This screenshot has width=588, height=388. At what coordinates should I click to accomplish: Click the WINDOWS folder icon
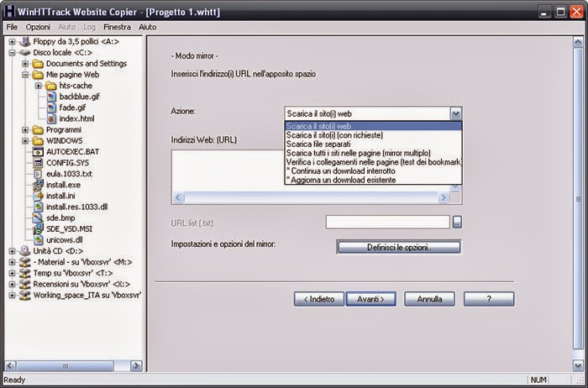tap(38, 141)
